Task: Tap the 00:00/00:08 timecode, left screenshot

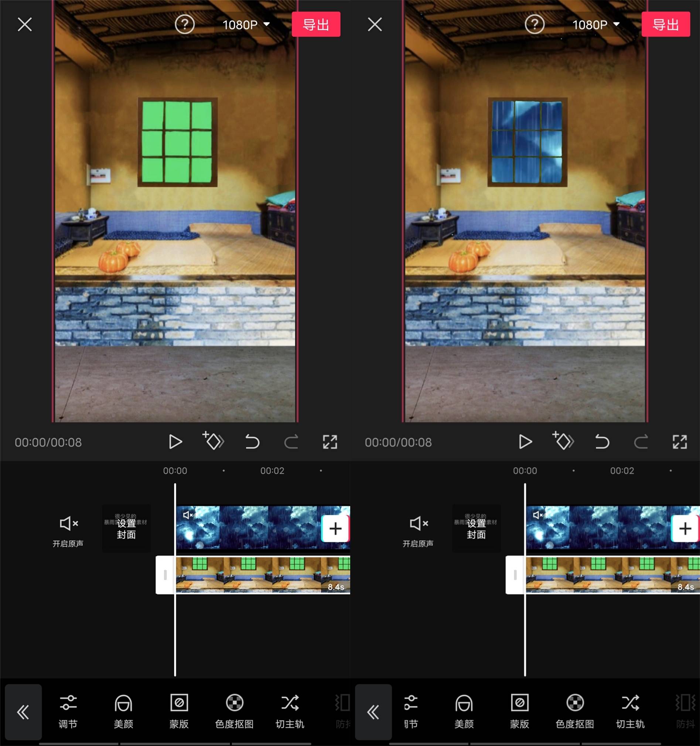Action: (48, 442)
